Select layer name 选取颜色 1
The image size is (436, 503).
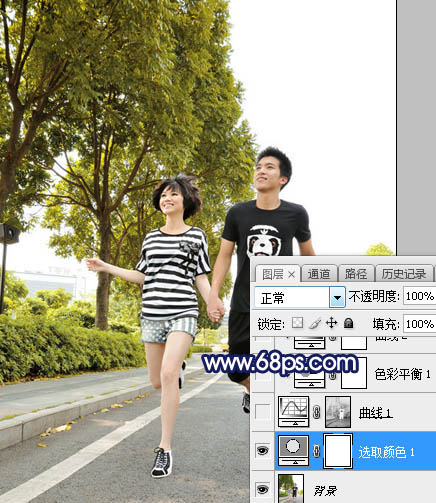[x=386, y=452]
